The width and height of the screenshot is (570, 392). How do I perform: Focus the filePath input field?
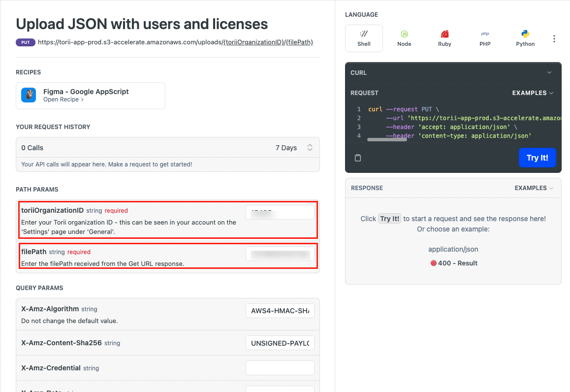pyautogui.click(x=280, y=254)
